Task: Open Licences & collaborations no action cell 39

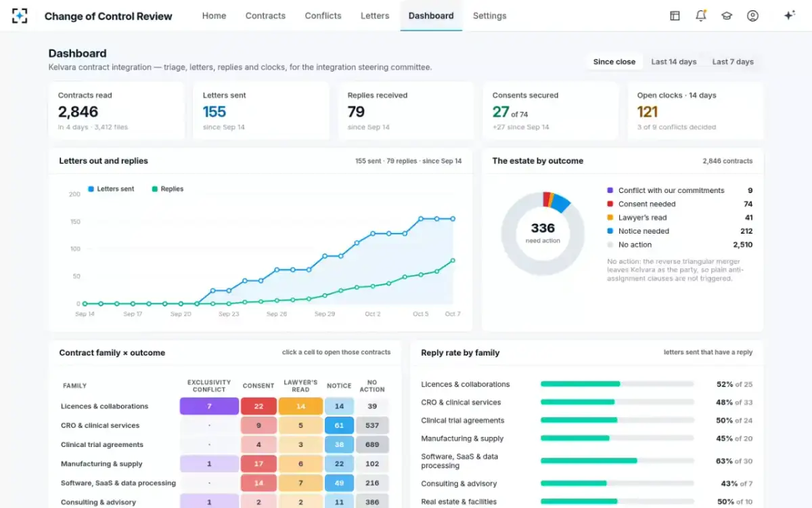Action: point(372,406)
